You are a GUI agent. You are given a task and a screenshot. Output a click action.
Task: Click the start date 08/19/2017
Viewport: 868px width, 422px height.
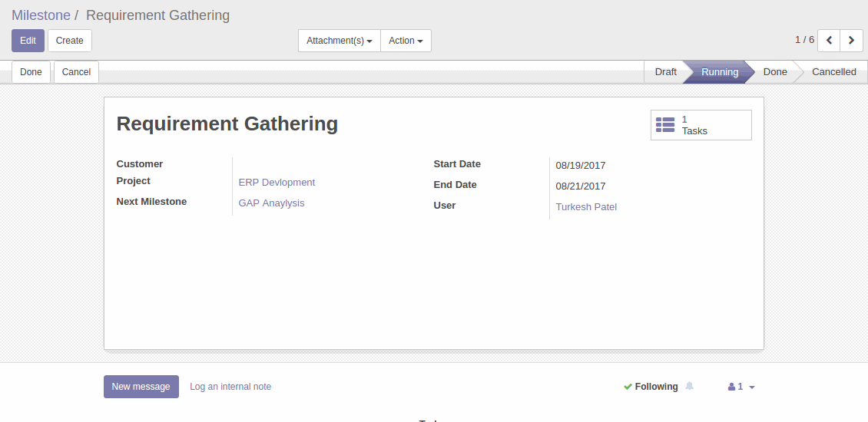(x=581, y=166)
